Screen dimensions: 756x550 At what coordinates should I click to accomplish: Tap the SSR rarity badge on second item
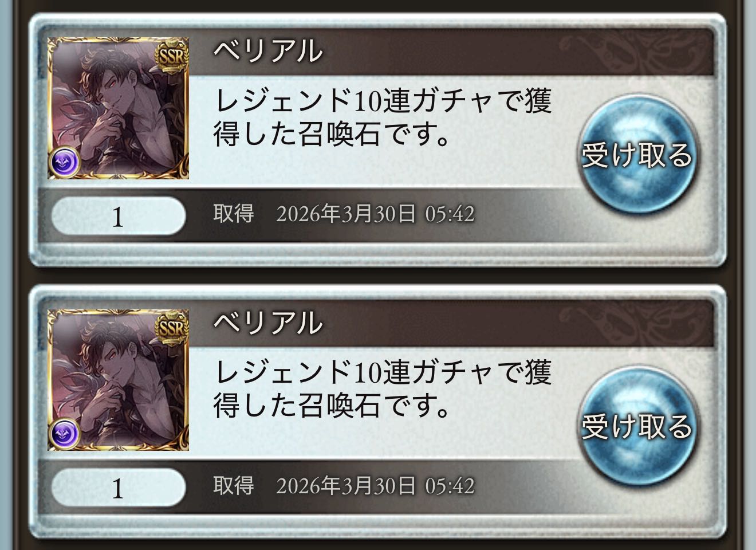pyautogui.click(x=172, y=327)
